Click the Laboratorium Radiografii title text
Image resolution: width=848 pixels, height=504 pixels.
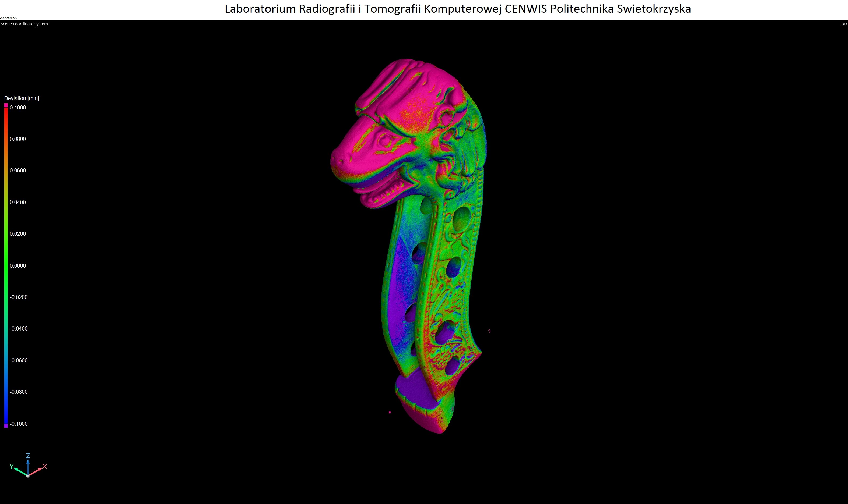[458, 9]
